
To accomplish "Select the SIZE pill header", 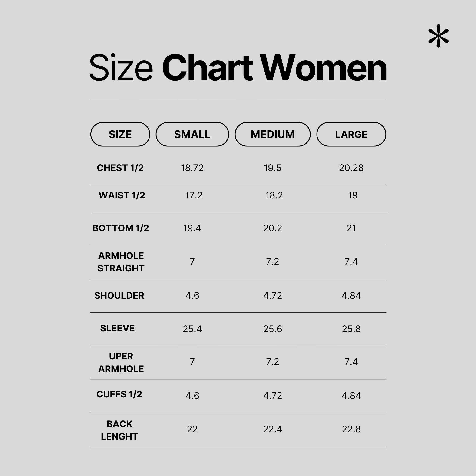I will click(120, 134).
